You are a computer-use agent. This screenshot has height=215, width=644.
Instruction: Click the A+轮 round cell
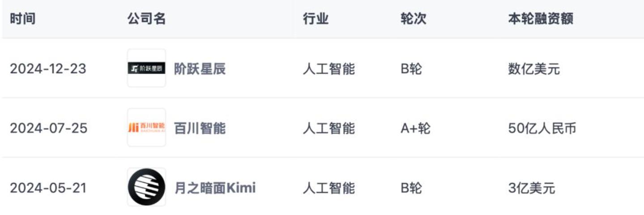415,128
